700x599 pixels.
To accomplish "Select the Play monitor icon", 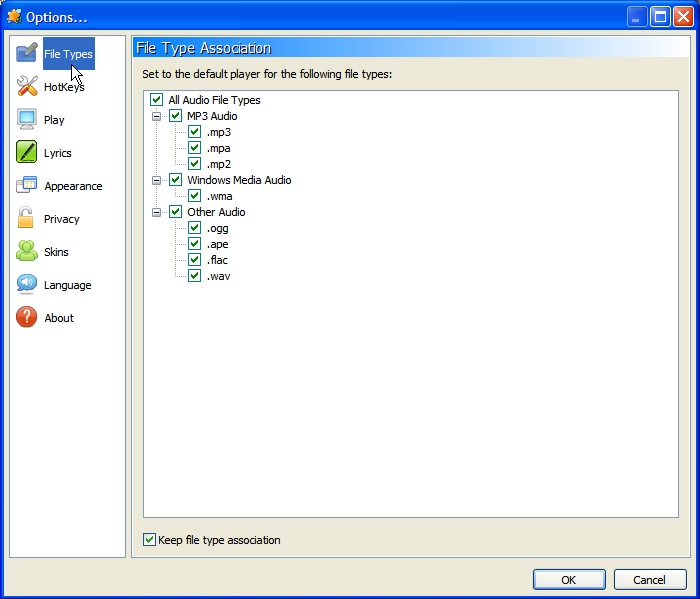I will coord(27,119).
